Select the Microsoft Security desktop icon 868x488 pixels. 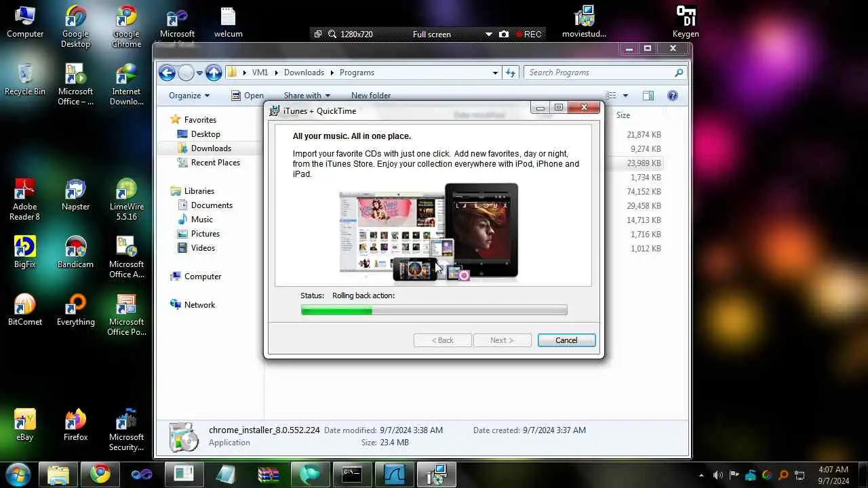[x=126, y=430]
